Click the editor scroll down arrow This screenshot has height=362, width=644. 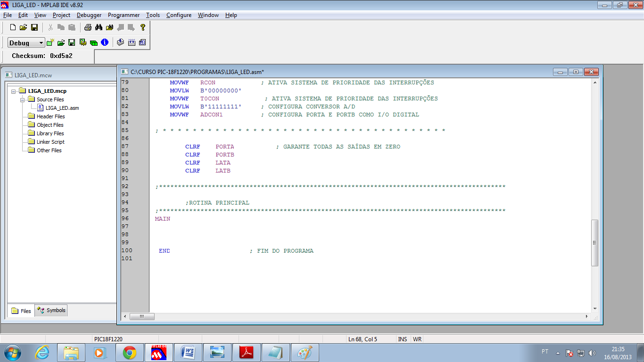tap(594, 309)
